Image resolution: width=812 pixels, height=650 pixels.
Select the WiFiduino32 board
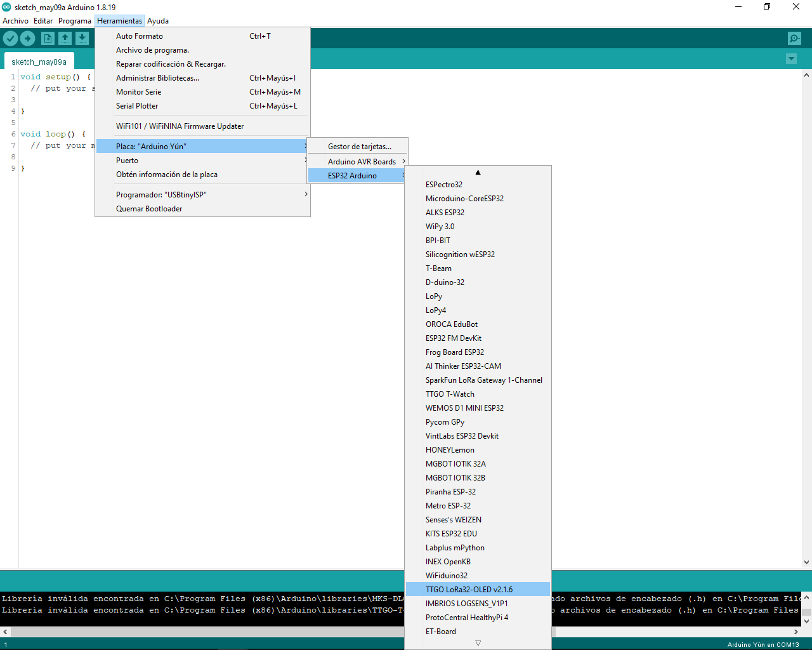(x=478, y=576)
